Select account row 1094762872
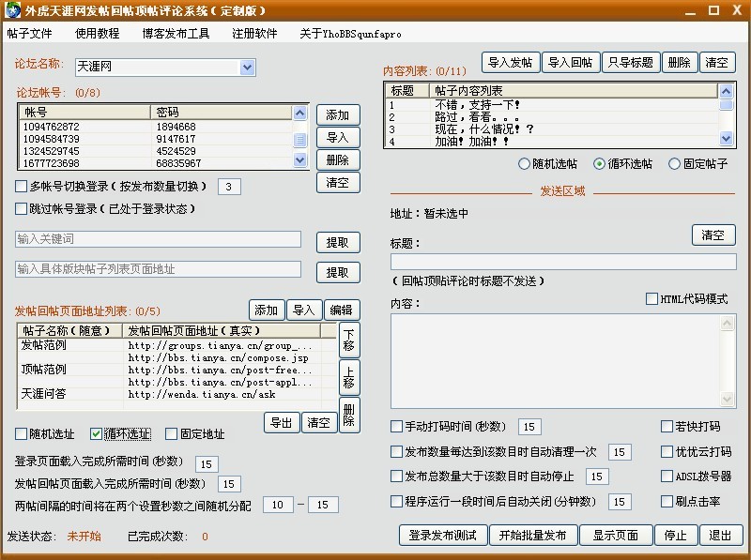751x560 pixels. (157, 127)
